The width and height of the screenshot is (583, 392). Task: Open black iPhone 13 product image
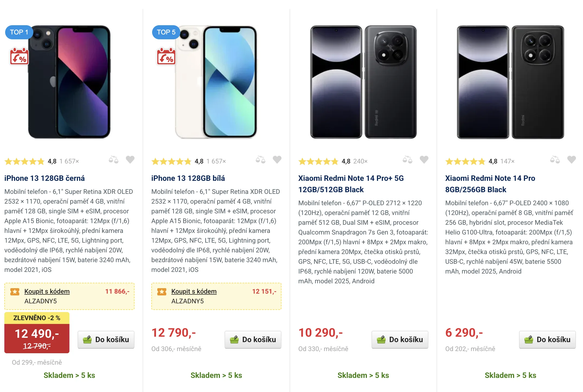click(x=69, y=82)
